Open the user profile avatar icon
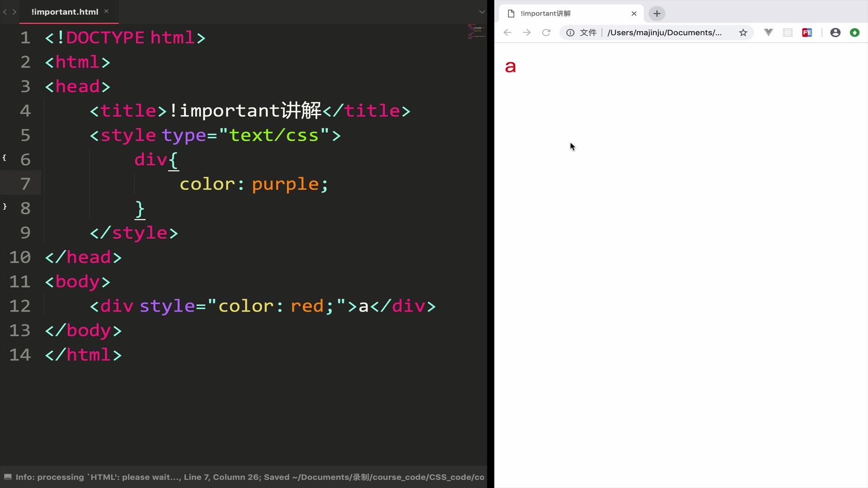The height and width of the screenshot is (488, 868). [835, 33]
